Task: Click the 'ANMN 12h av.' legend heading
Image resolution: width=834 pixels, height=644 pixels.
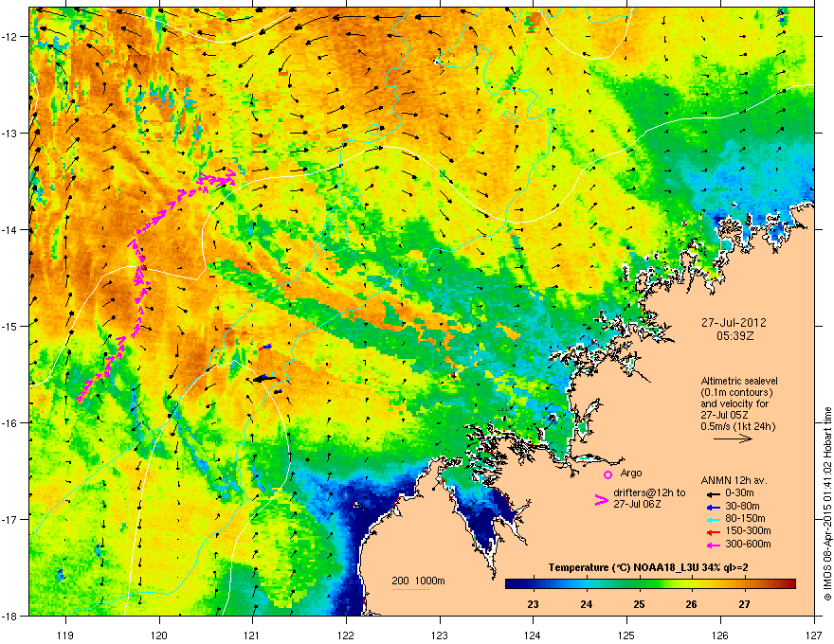Action: 734,480
